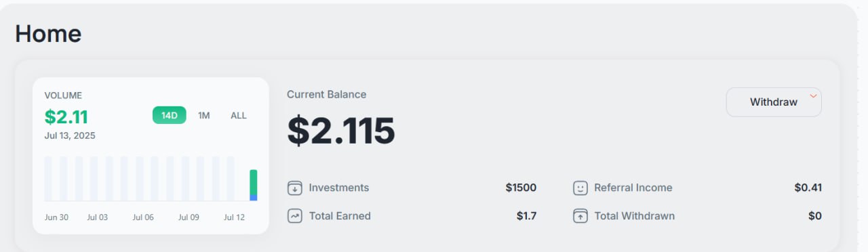This screenshot has width=868, height=252.
Task: Click the Total Earned trend icon
Action: (294, 216)
